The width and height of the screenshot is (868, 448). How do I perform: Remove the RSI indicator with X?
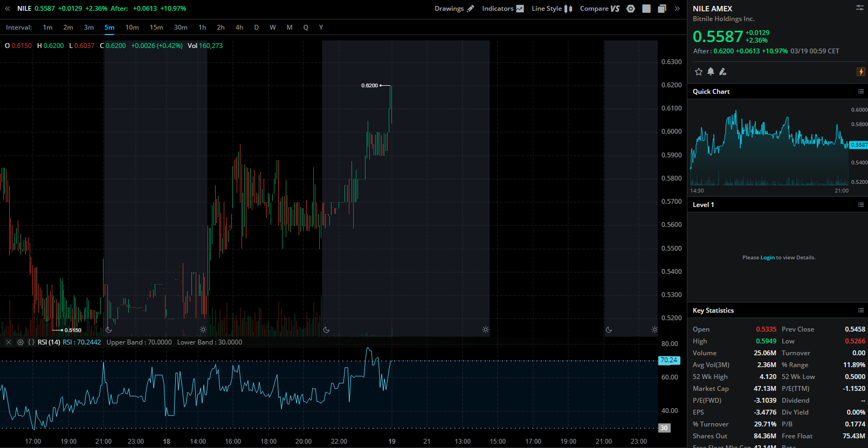coord(9,342)
